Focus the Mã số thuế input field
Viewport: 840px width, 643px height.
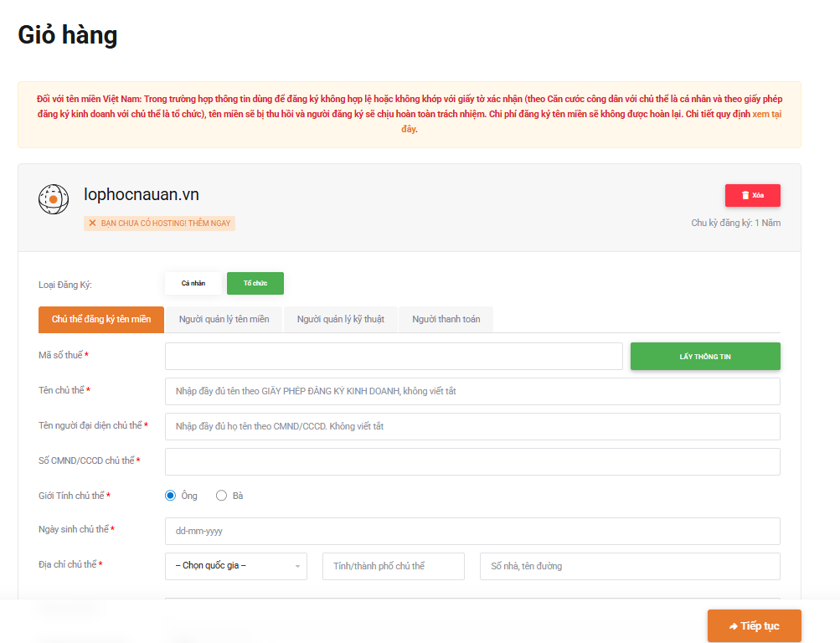click(394, 356)
